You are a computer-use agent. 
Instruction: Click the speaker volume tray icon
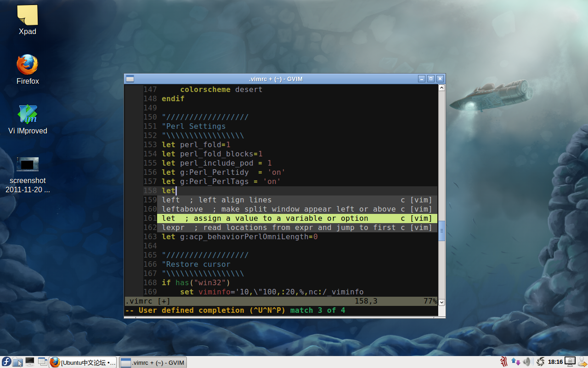tap(527, 362)
